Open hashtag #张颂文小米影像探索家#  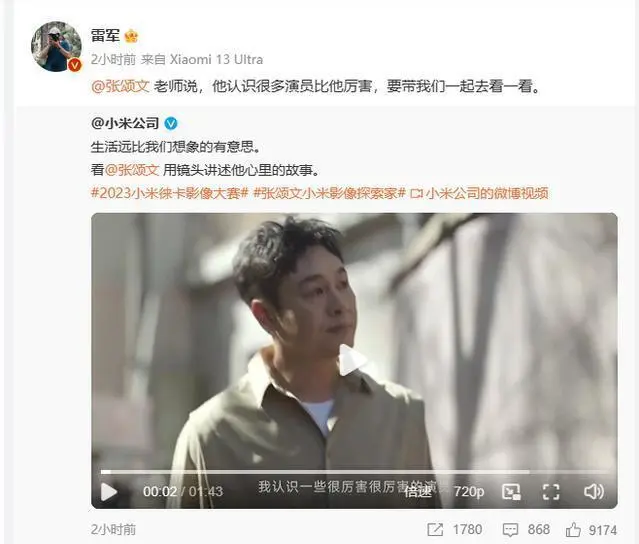click(329, 193)
